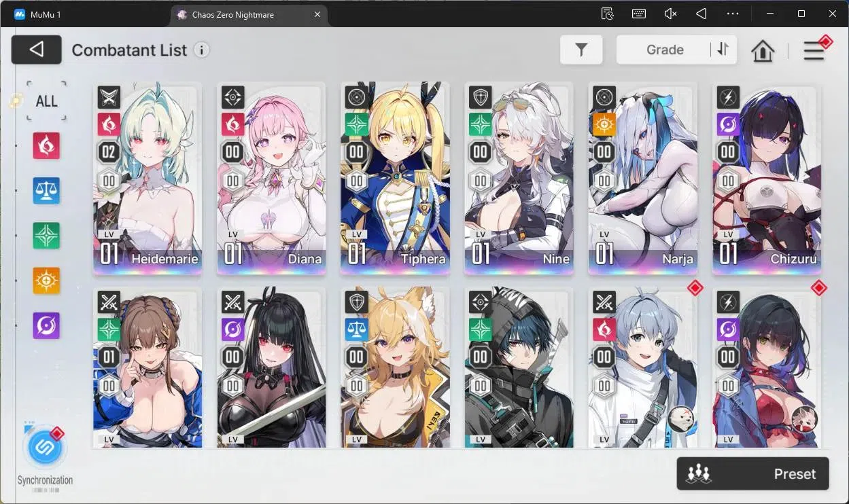
Task: Click Tiphera's target class icon
Action: tap(356, 98)
